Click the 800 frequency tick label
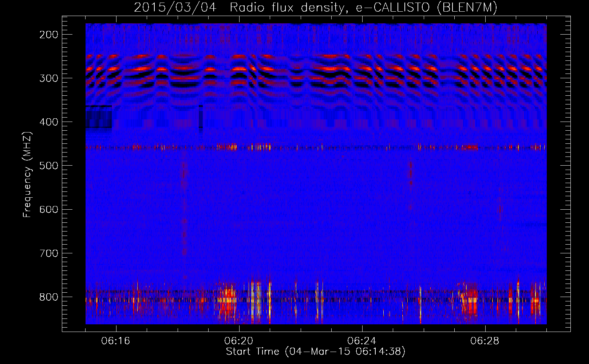589x364 pixels. click(x=49, y=297)
